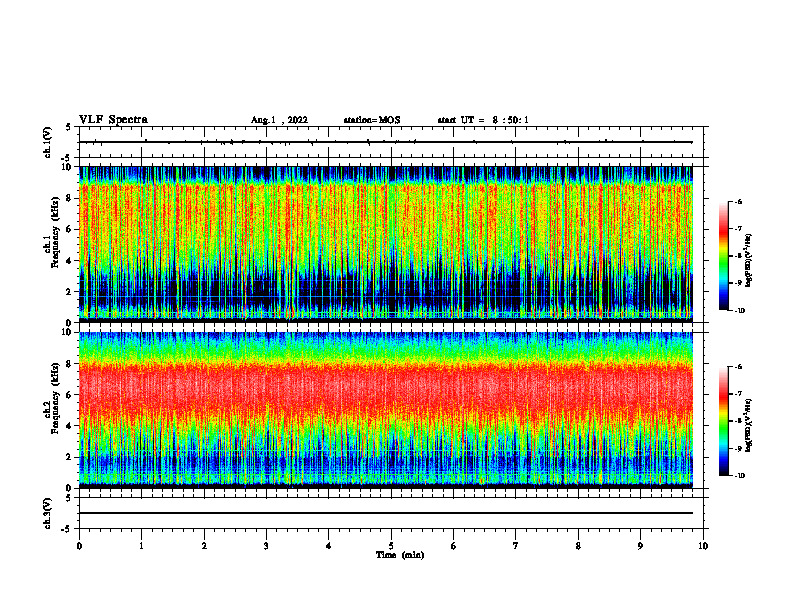Click the 'ch.3(V)' waveform axis label
Viewport: 792px width, 612px height.
[48, 513]
